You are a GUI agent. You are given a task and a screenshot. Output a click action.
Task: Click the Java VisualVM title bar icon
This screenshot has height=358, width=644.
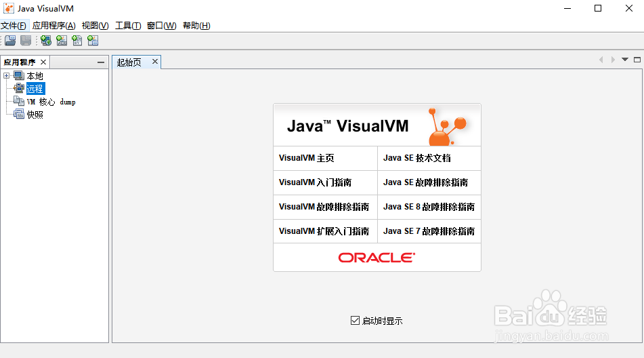coord(9,8)
